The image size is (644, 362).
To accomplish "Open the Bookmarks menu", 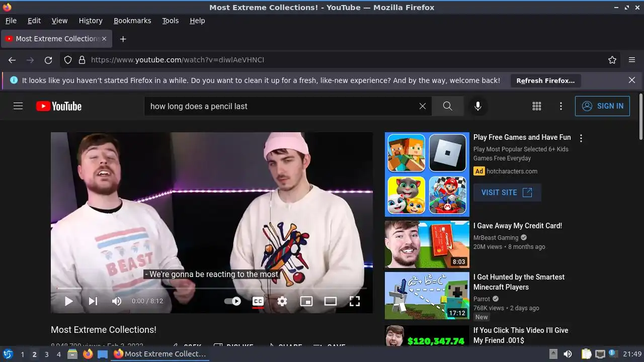I will click(132, 21).
